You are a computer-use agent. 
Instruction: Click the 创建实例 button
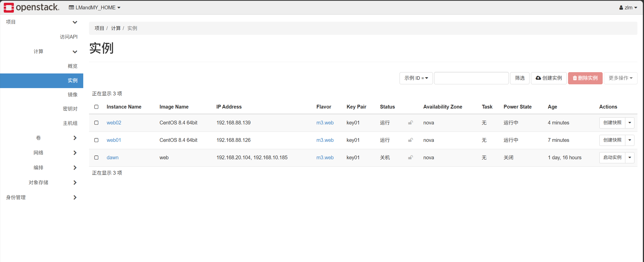(x=549, y=78)
